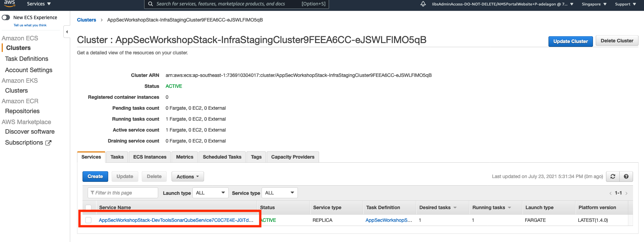Open the help question mark icon
644x242 pixels.
tap(626, 176)
